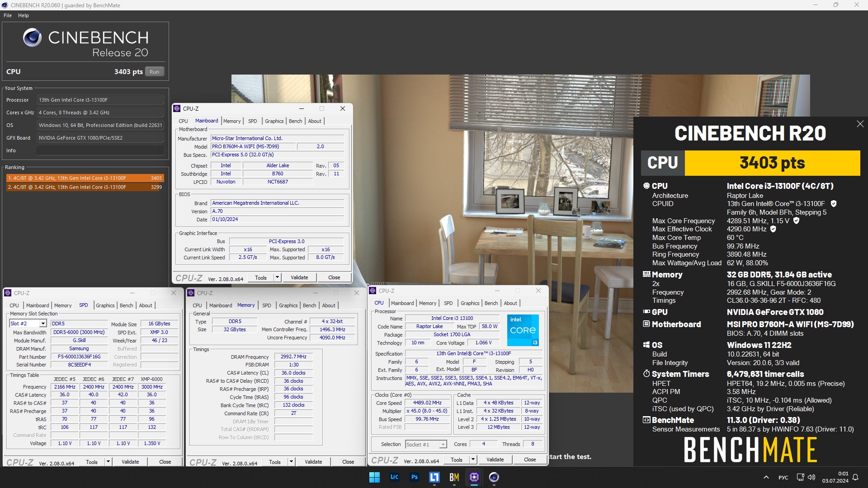The height and width of the screenshot is (488, 868).
Task: Open Tools dropdown arrow in SPD window
Action: pos(108,462)
